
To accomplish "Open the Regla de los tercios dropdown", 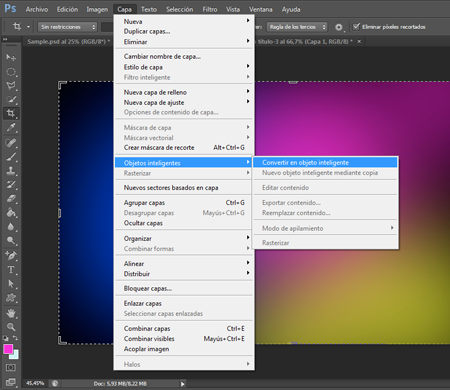I will pos(297,27).
